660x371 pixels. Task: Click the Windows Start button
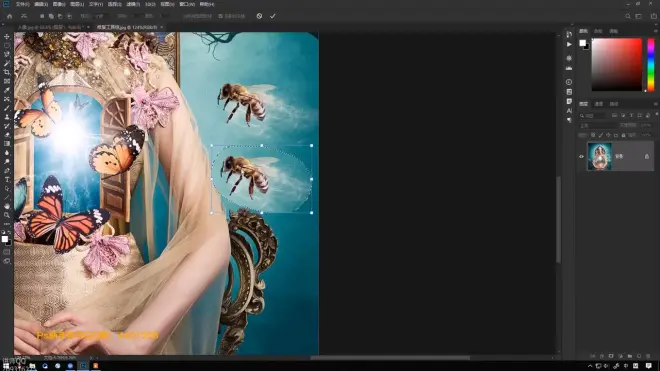click(x=6, y=366)
